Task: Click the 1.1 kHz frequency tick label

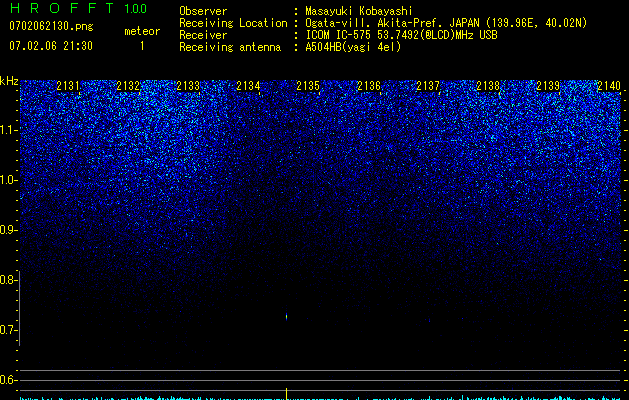Action: (x=8, y=130)
